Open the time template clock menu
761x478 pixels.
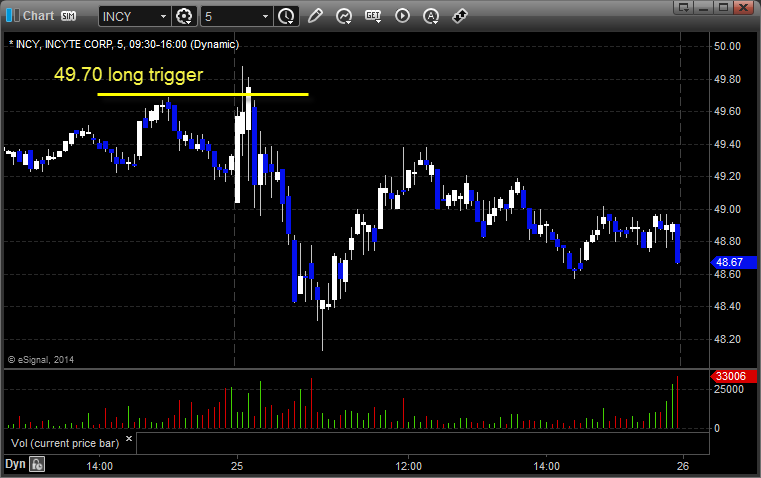point(286,16)
